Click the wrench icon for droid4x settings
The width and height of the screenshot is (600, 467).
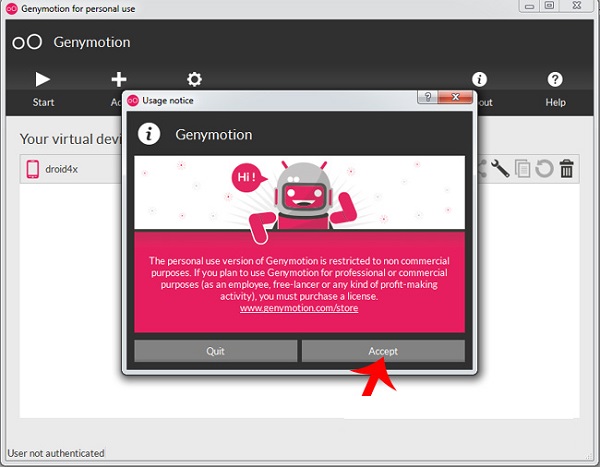coord(500,169)
